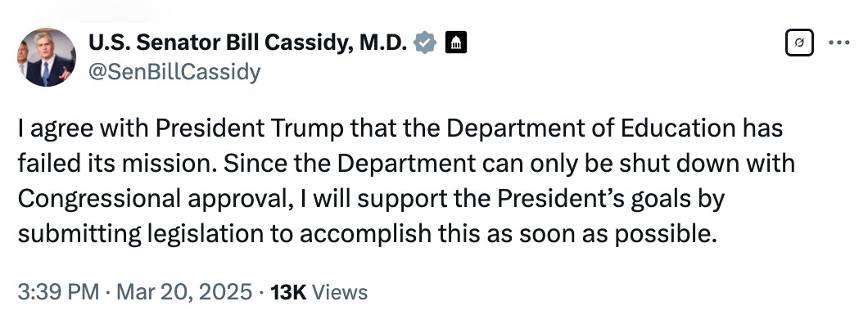Open the three-dot more options menu

pos(839,43)
